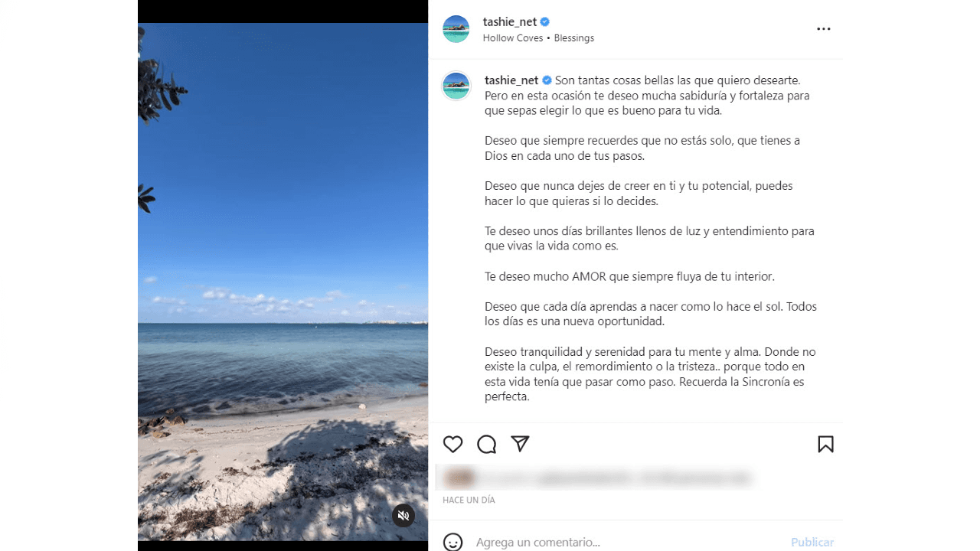Open the tashie_net username link in the post header
Image resolution: width=980 pixels, height=551 pixels.
(x=510, y=22)
